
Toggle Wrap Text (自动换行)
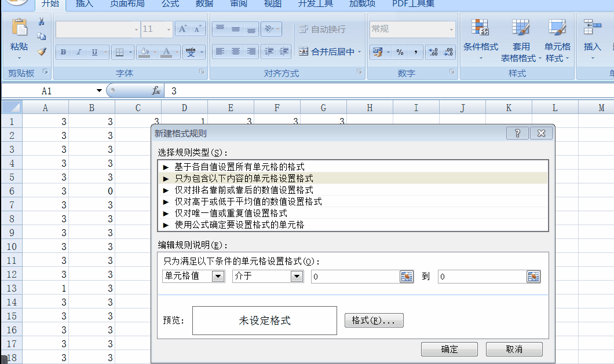tap(322, 29)
